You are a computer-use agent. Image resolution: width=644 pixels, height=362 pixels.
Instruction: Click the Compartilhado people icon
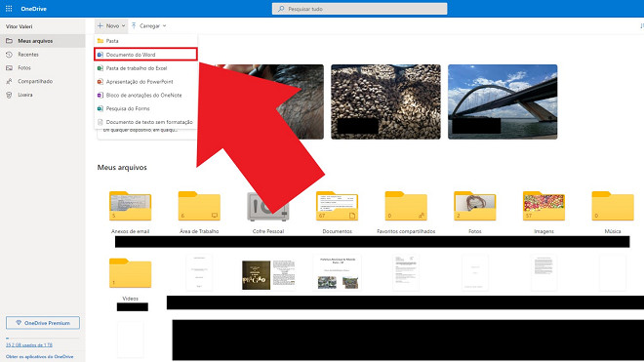click(9, 81)
